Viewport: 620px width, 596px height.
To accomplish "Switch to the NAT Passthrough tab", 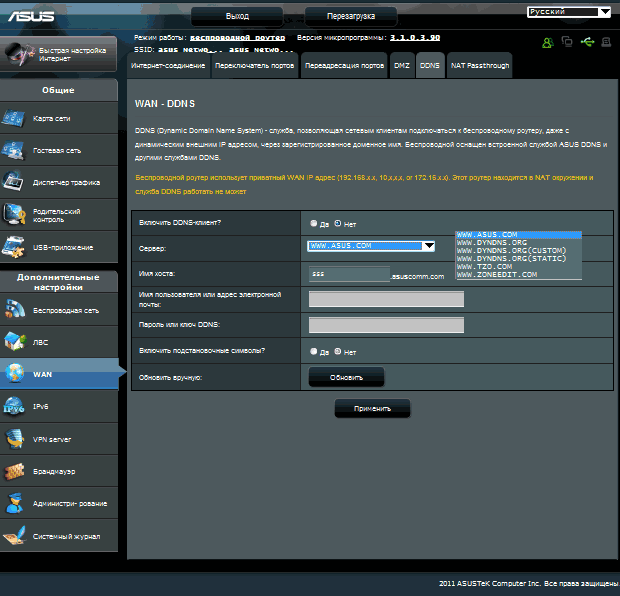I will tap(480, 66).
